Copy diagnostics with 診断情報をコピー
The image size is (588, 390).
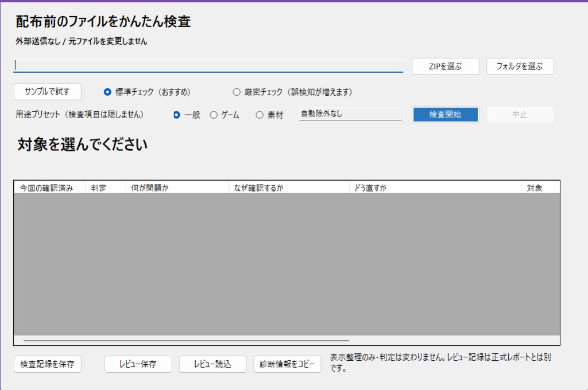click(287, 364)
